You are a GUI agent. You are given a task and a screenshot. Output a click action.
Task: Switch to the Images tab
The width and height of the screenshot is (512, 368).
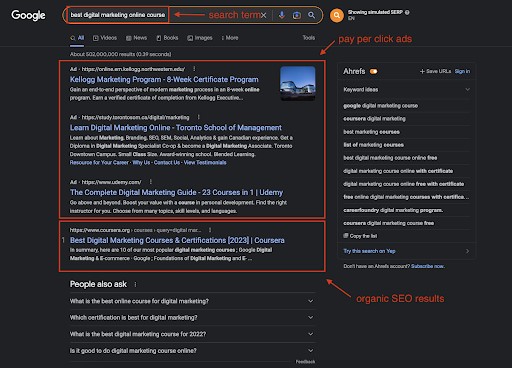200,38
